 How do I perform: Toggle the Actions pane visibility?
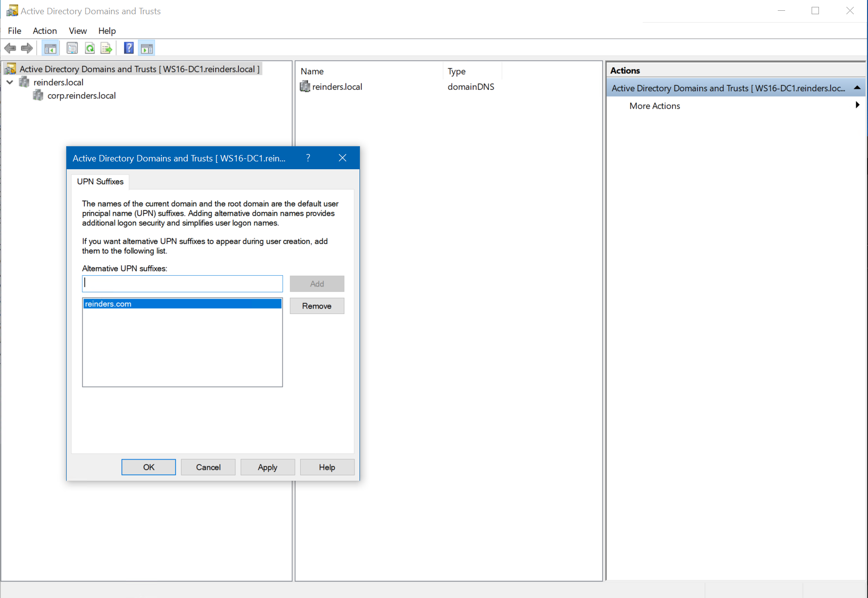[146, 48]
